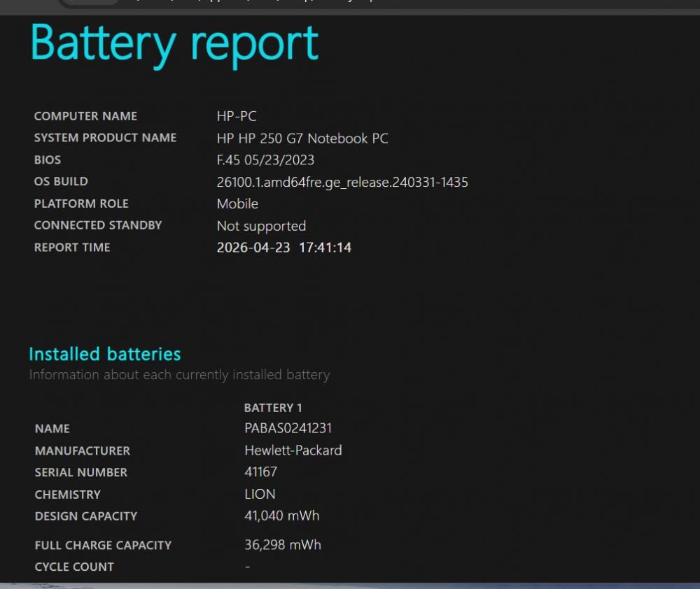Select the FULL CHARGE CAPACITY label
Screen dimensions: 700x589
[103, 545]
